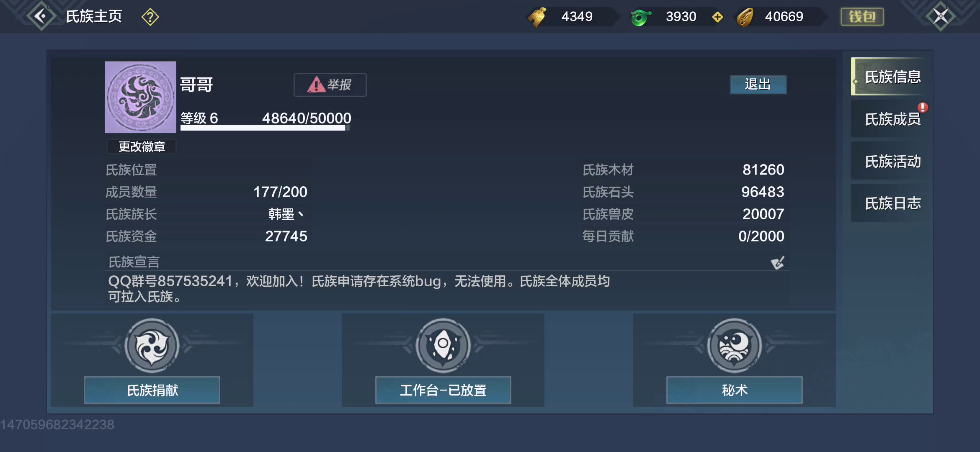This screenshot has height=452, width=980.
Task: Open the help question mark icon
Action: tap(150, 17)
